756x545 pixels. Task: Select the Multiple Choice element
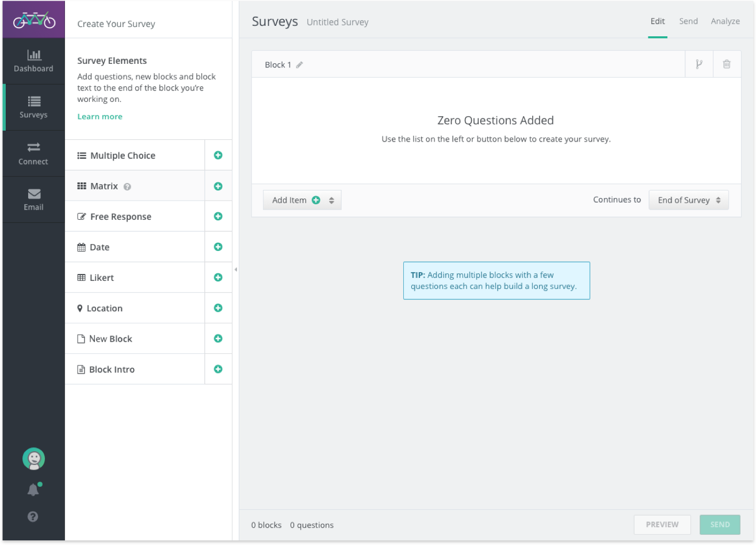[135, 155]
